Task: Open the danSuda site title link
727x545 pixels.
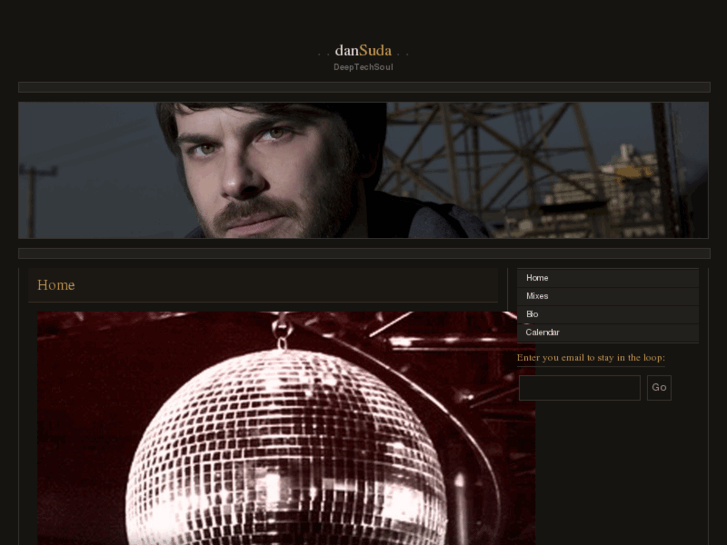Action: [363, 51]
